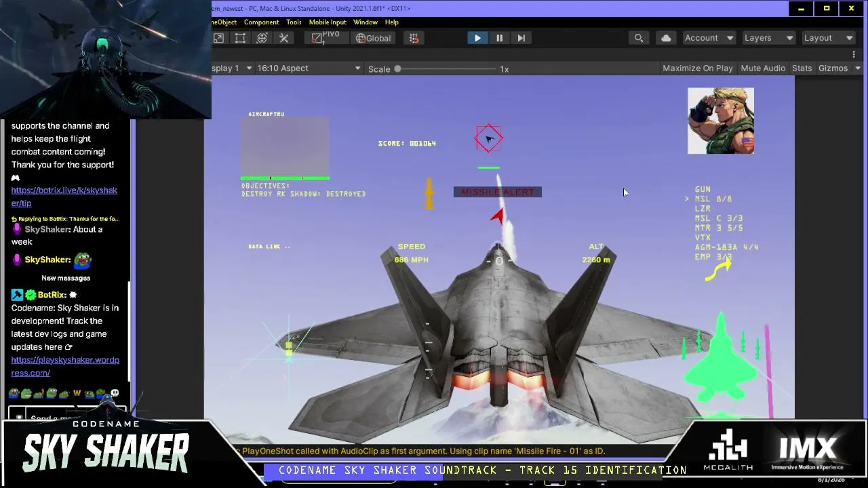The image size is (868, 488).
Task: Pause the game with the Pause button
Action: [499, 38]
